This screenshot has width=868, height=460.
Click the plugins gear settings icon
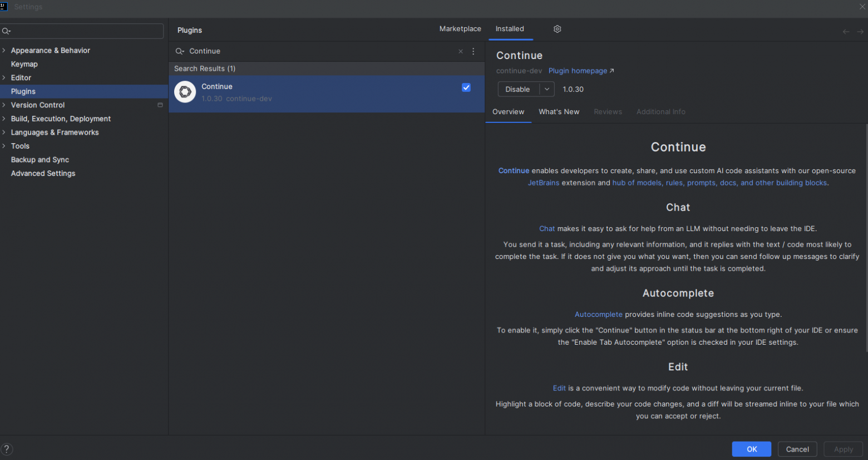tap(557, 29)
